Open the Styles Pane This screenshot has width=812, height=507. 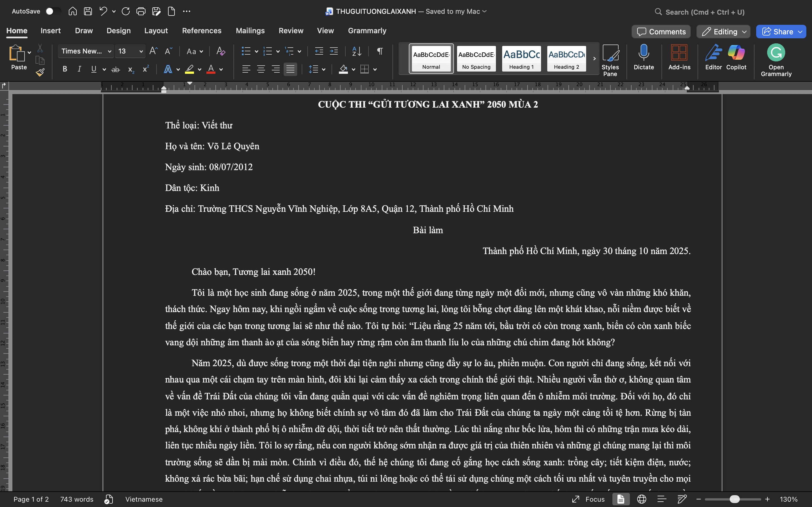pyautogui.click(x=610, y=60)
